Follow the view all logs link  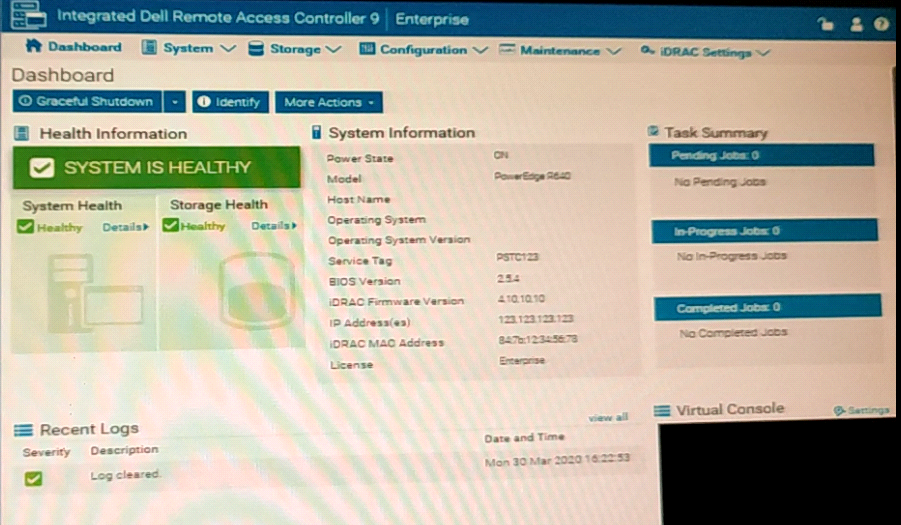[608, 417]
